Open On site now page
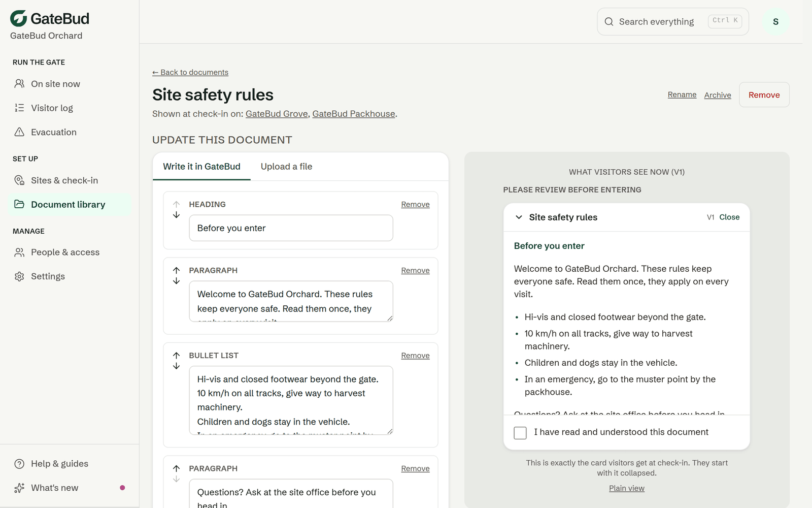The height and width of the screenshot is (508, 812). [x=70, y=84]
